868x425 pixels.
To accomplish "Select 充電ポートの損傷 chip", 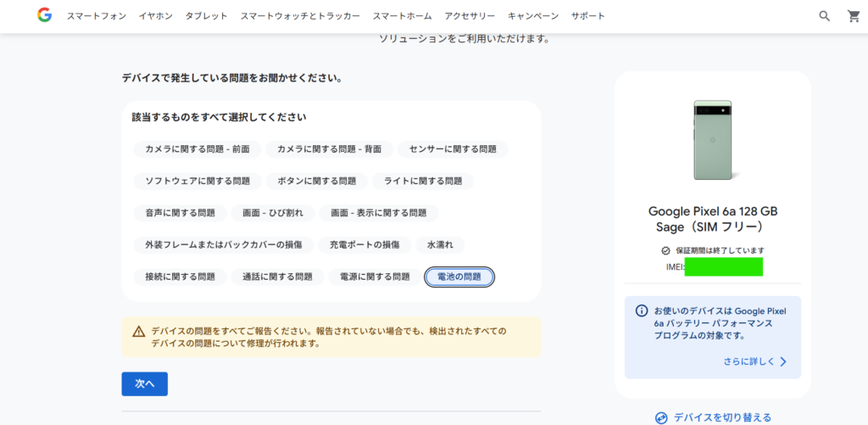I will pos(364,244).
